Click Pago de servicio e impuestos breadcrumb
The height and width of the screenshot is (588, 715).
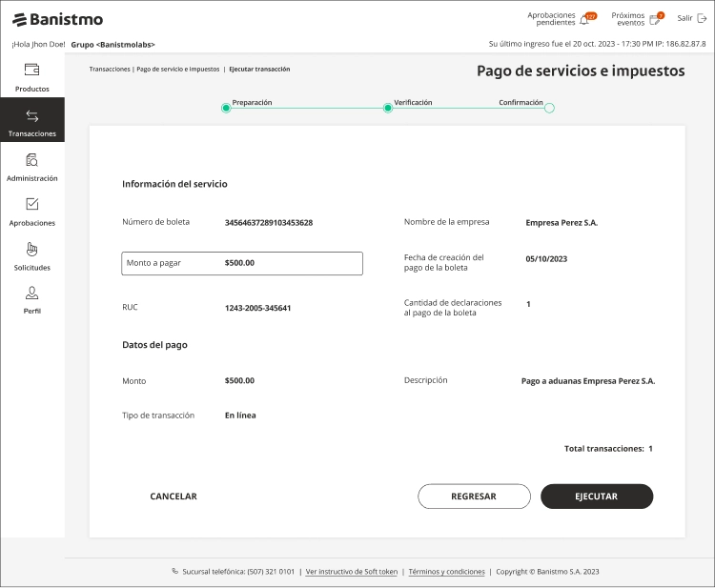coord(178,70)
